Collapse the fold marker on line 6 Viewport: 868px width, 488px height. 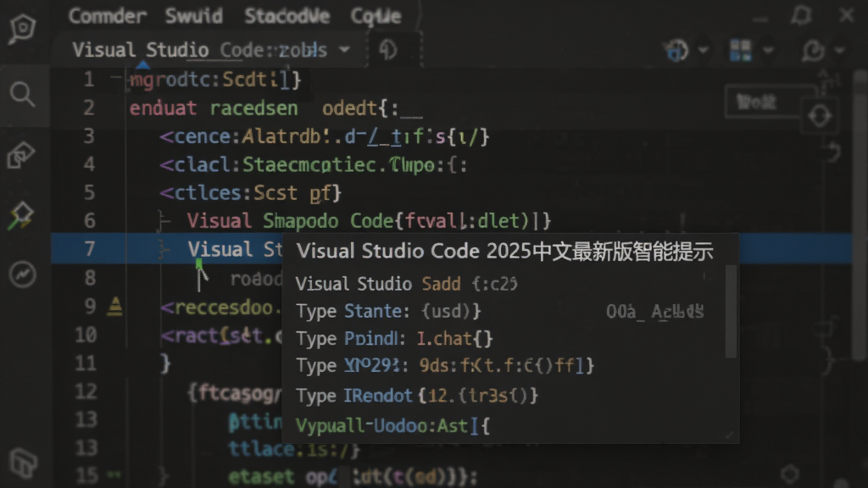pos(164,221)
